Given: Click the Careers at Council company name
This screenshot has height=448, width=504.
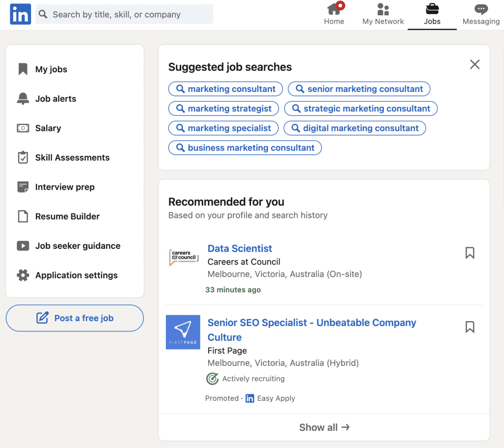Looking at the screenshot, I should pos(244,262).
